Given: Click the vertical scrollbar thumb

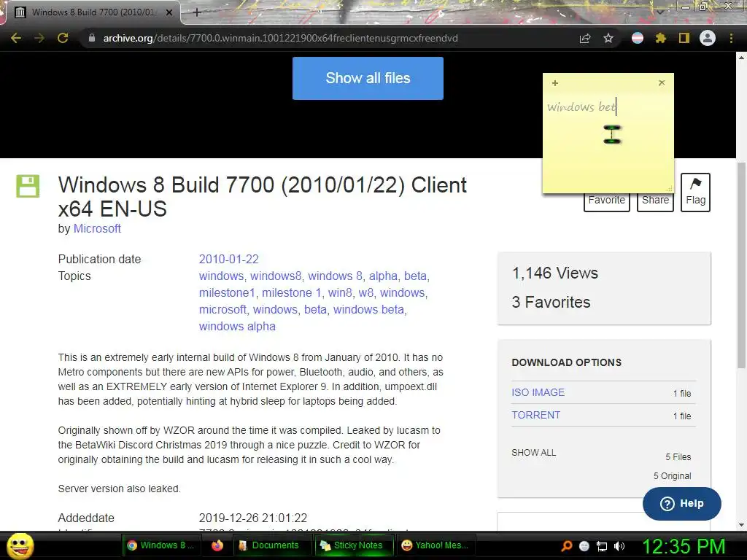Looking at the screenshot, I should click(x=741, y=265).
